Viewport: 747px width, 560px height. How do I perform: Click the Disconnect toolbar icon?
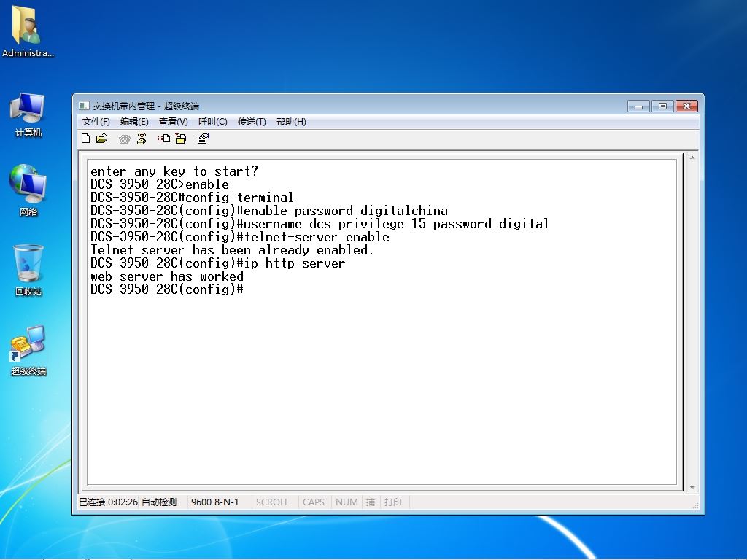pos(142,139)
